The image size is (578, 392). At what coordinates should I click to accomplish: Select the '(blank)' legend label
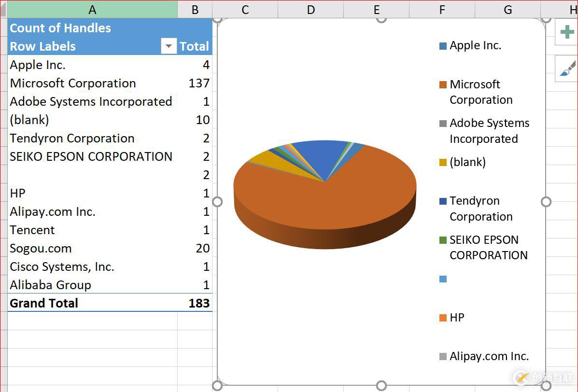point(468,162)
